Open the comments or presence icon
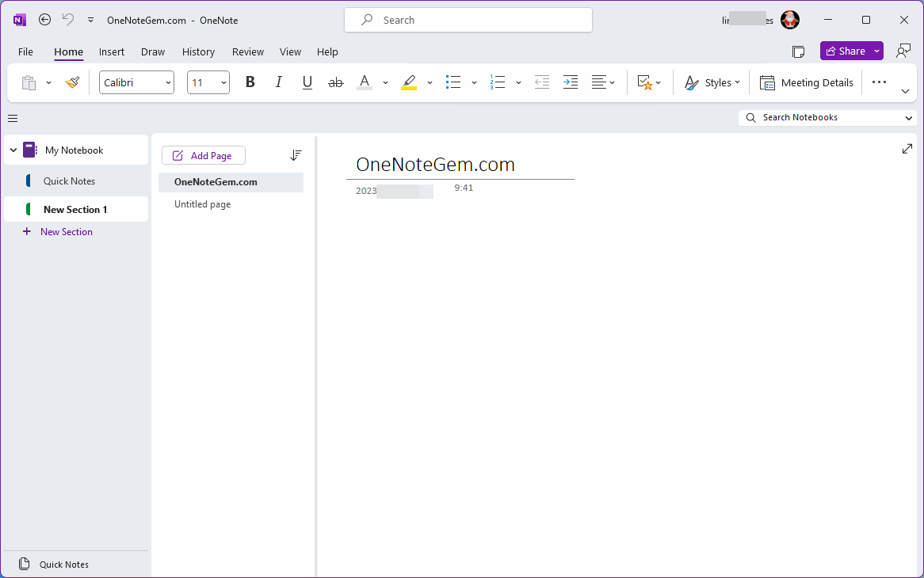 [903, 51]
